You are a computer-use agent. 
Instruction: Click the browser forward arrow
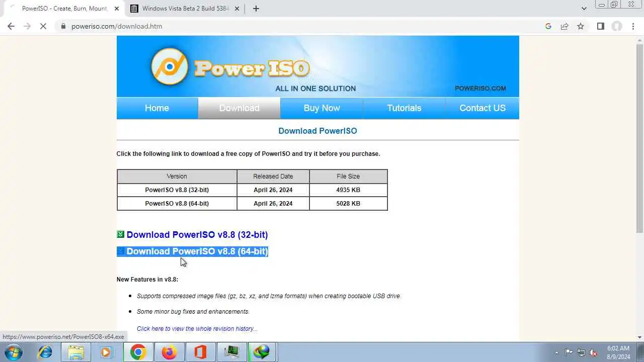[x=27, y=26]
